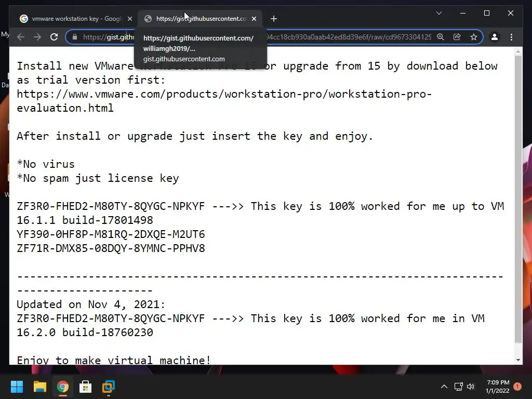This screenshot has height=399, width=532.
Task: Click the scrollbar down arrow
Action: click(x=518, y=360)
